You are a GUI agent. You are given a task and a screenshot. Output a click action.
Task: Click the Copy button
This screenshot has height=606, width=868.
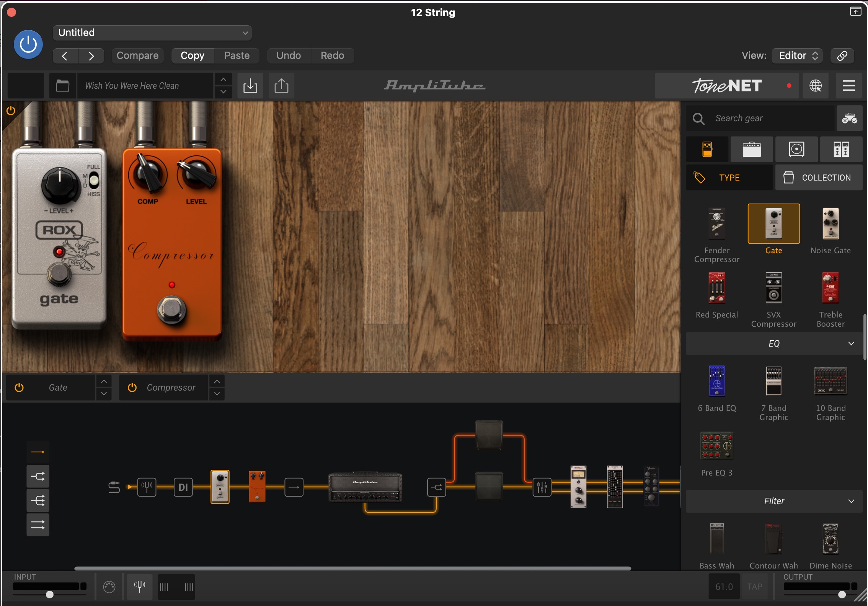193,56
